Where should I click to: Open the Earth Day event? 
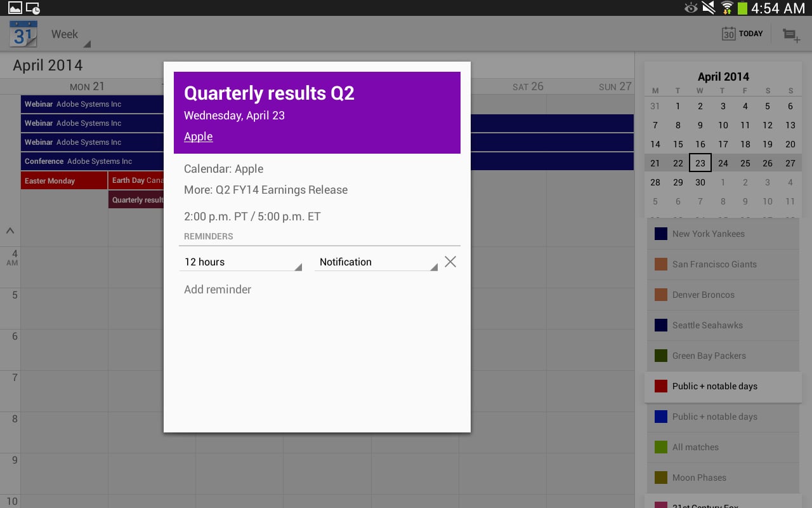point(136,180)
